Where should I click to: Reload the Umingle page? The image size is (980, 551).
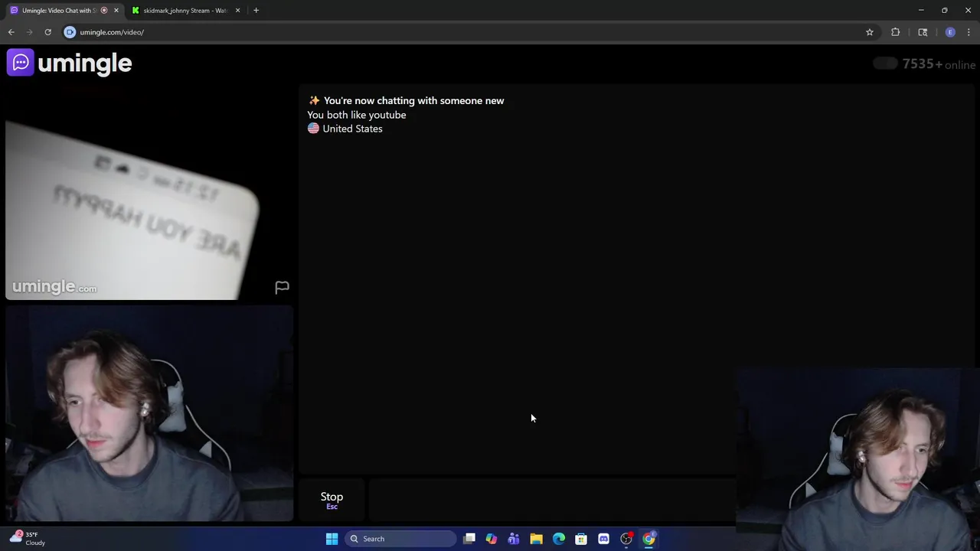point(47,32)
